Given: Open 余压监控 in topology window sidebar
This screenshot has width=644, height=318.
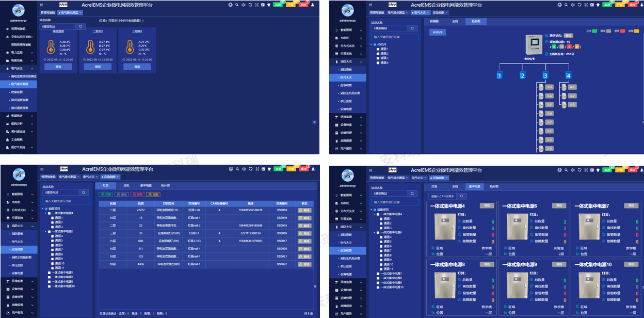Looking at the screenshot, I should click(x=346, y=101).
